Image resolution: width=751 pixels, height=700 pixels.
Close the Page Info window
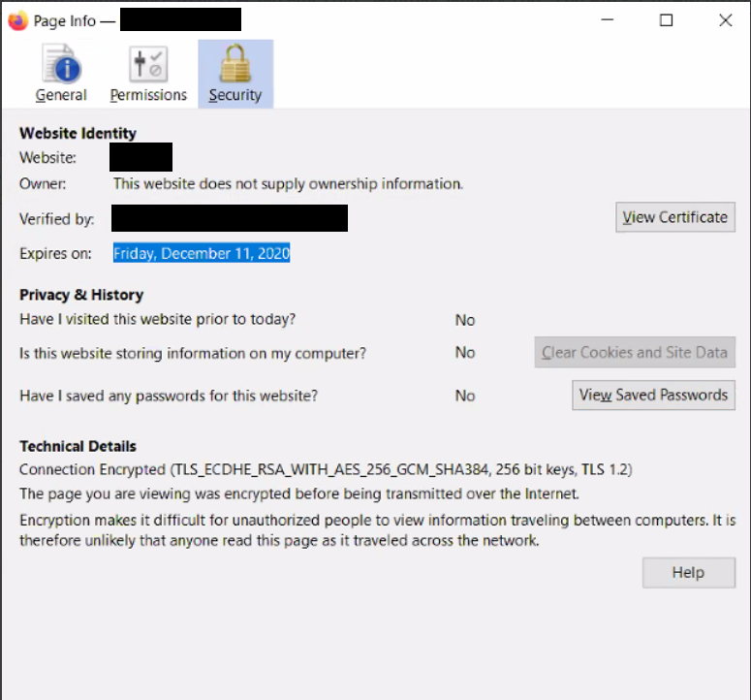pos(726,20)
